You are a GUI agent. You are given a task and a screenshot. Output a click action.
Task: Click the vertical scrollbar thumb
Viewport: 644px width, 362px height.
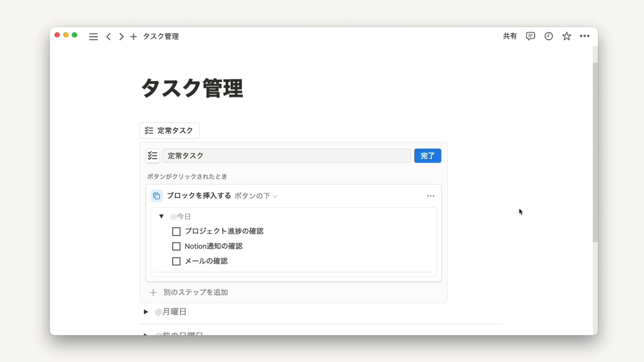point(595,153)
